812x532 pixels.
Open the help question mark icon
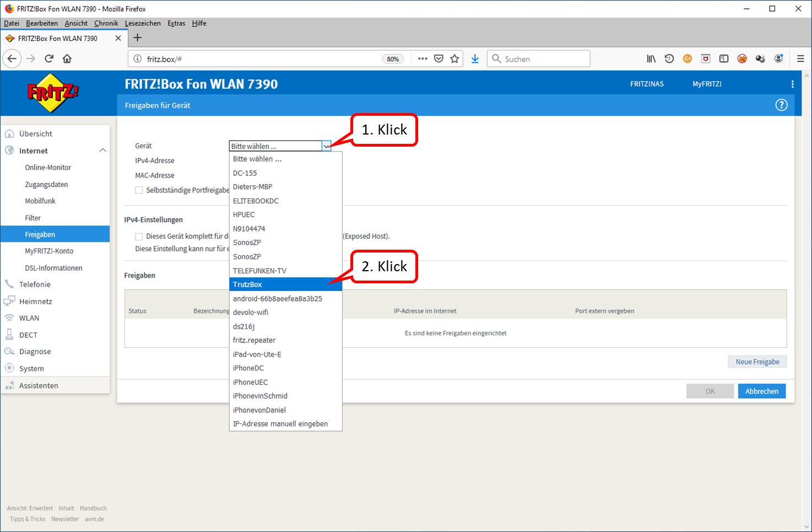click(x=781, y=105)
